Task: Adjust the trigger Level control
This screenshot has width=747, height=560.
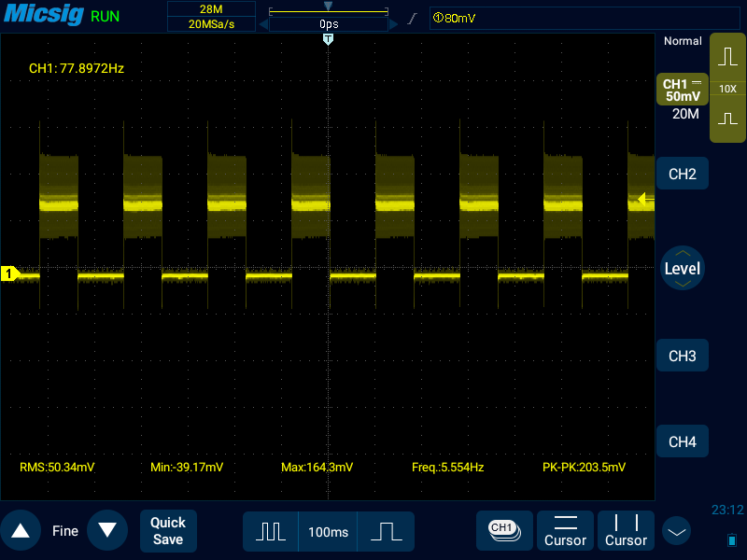Action: (x=682, y=269)
